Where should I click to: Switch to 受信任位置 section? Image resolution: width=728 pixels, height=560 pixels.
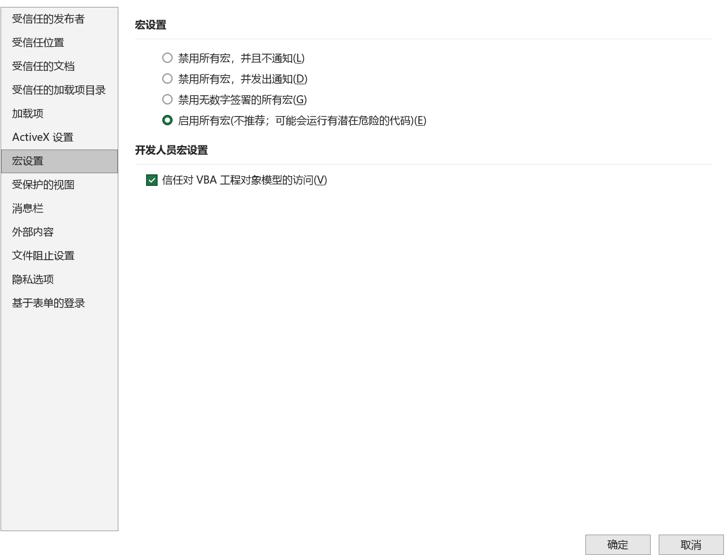(x=38, y=42)
